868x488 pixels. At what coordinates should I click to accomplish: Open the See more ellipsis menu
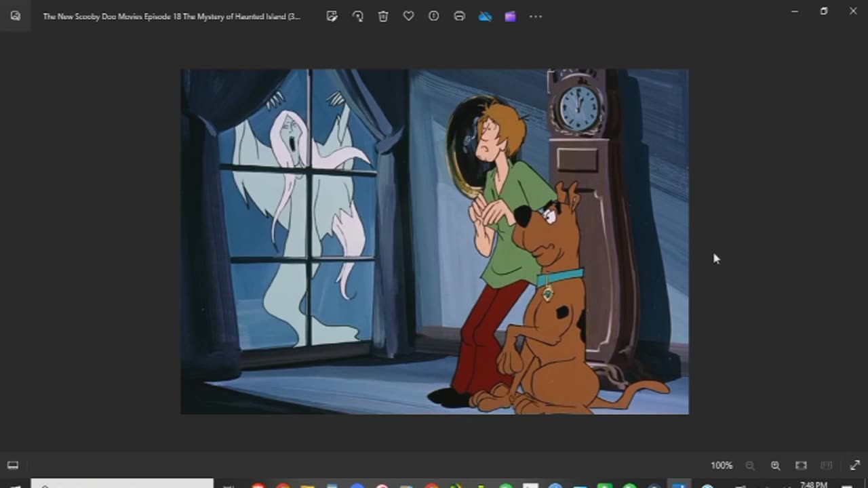point(536,16)
